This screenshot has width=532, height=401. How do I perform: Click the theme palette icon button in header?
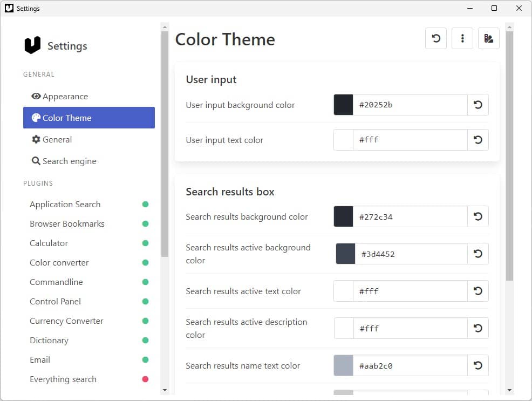click(489, 38)
